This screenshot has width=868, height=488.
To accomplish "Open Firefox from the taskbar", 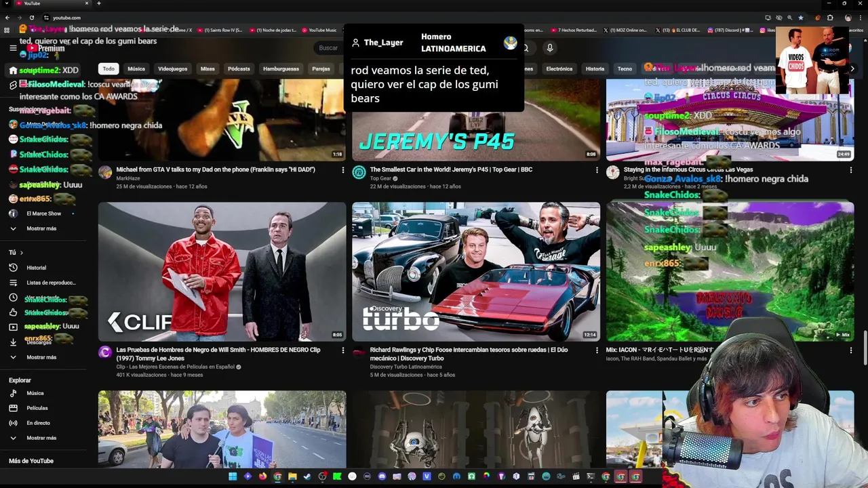I will click(x=262, y=477).
